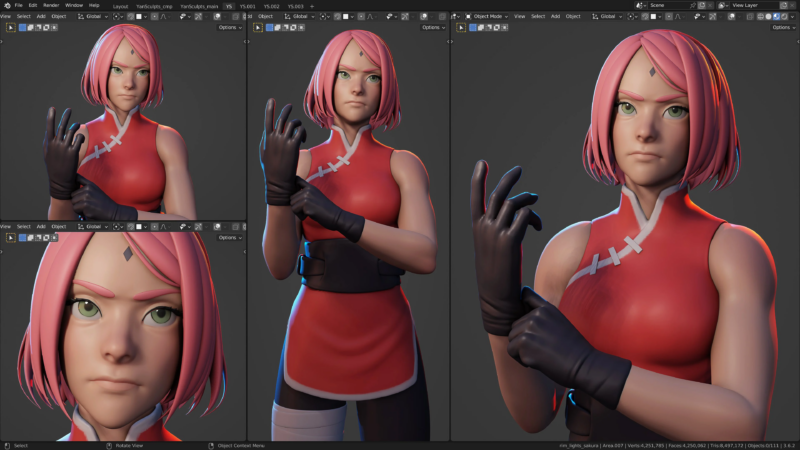
Task: Open pivot point dropdown in right viewport
Action: click(631, 16)
